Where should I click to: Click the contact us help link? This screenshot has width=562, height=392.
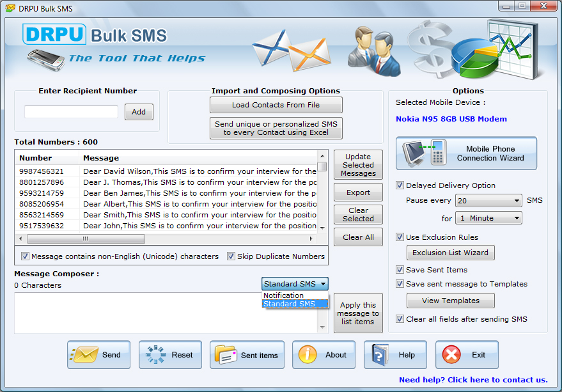point(473,380)
